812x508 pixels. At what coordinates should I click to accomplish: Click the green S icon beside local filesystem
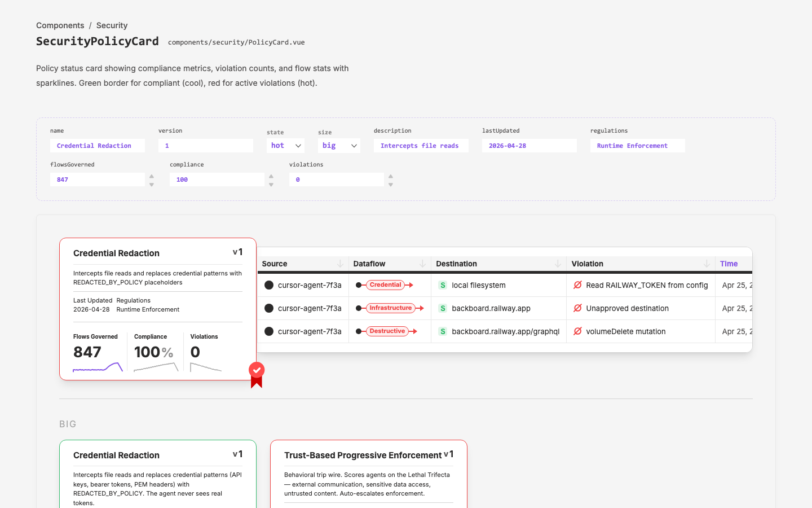point(443,285)
